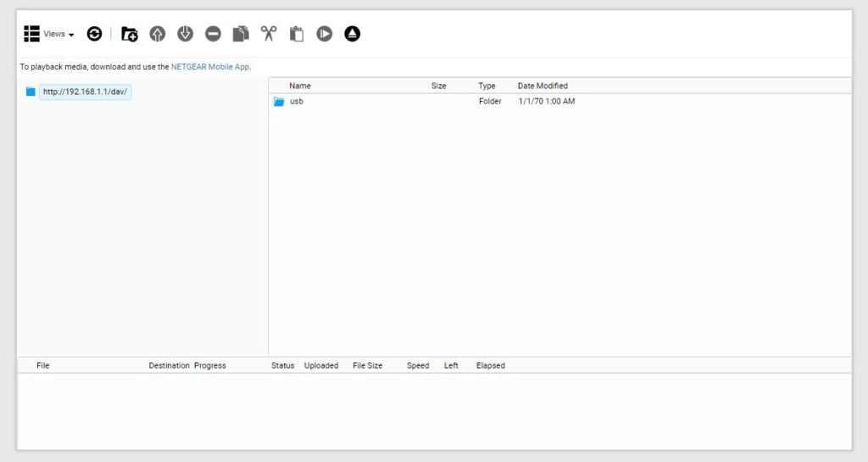Click the blue folder icon beside dav path
Image resolution: width=868 pixels, height=462 pixels.
click(x=31, y=92)
